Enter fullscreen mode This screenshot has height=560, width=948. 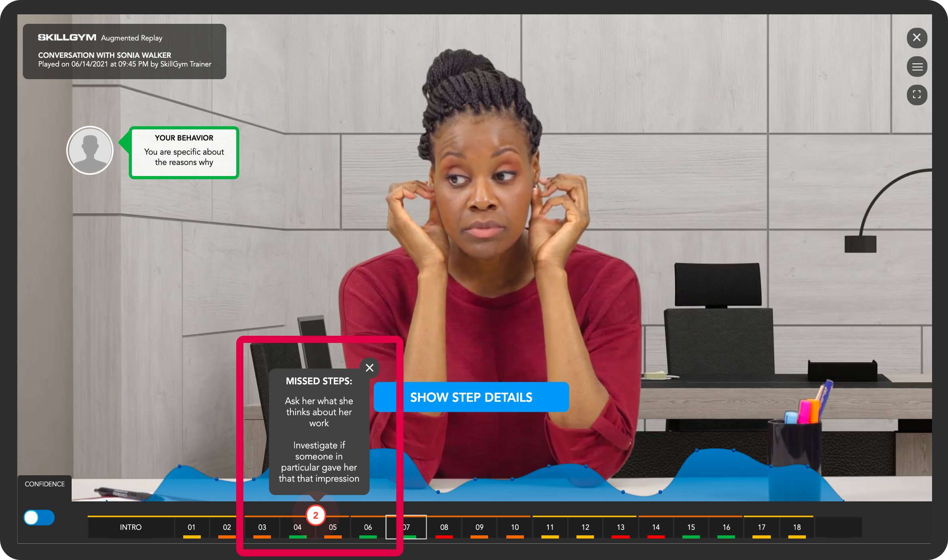coord(917,95)
